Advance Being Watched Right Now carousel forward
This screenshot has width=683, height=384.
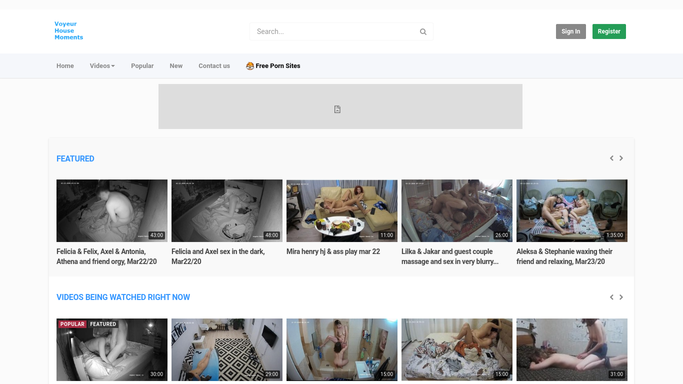point(621,297)
